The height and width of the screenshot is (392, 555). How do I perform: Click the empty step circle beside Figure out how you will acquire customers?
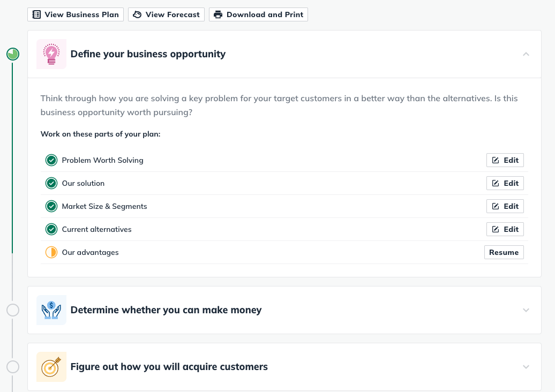13,367
